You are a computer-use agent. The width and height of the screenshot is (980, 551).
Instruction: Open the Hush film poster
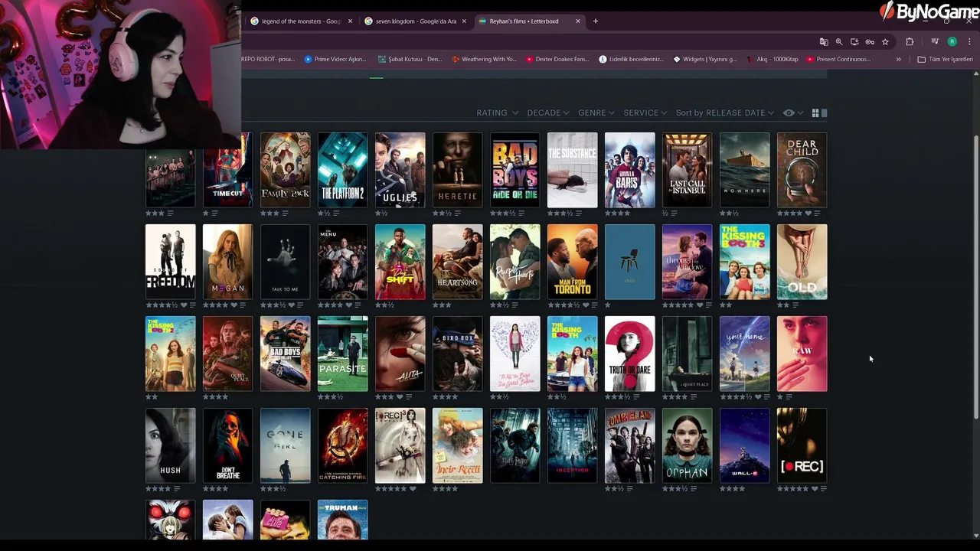pos(170,445)
